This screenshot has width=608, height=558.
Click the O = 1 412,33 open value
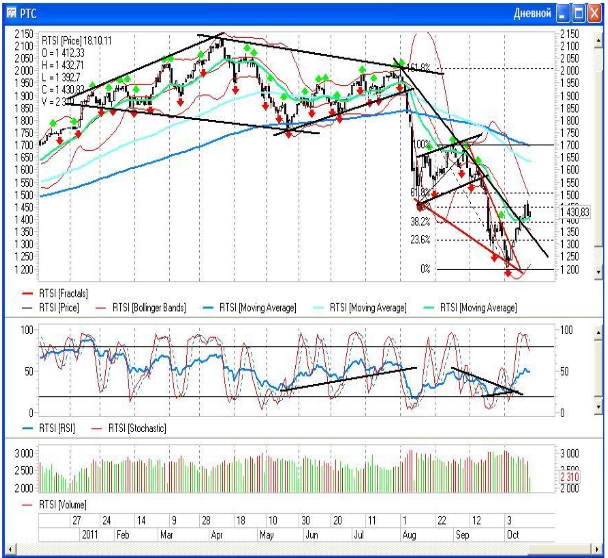tap(62, 53)
